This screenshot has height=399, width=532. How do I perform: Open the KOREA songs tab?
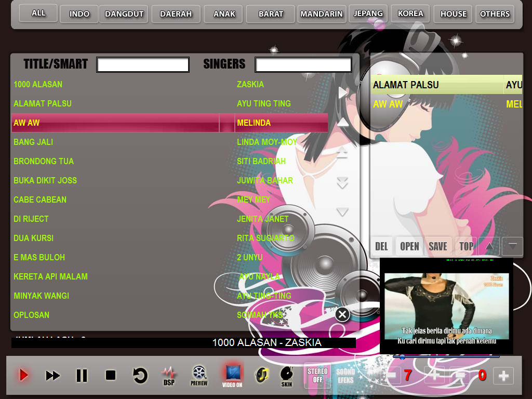(410, 14)
